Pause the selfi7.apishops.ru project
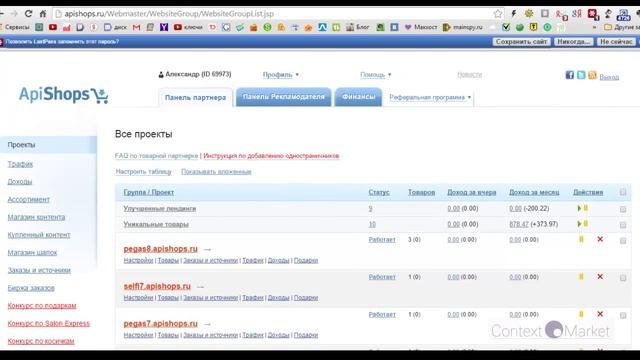This screenshot has height=360, width=640. coord(581,277)
